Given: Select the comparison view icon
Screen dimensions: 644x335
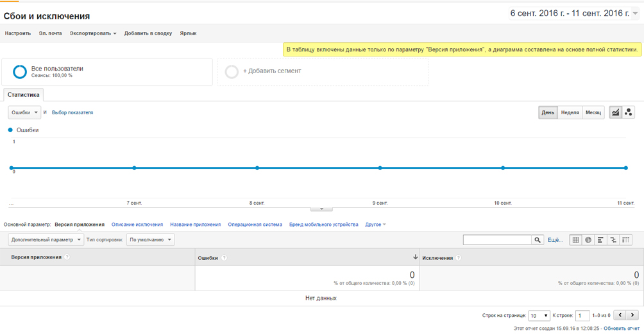Looking at the screenshot, I should [x=613, y=239].
